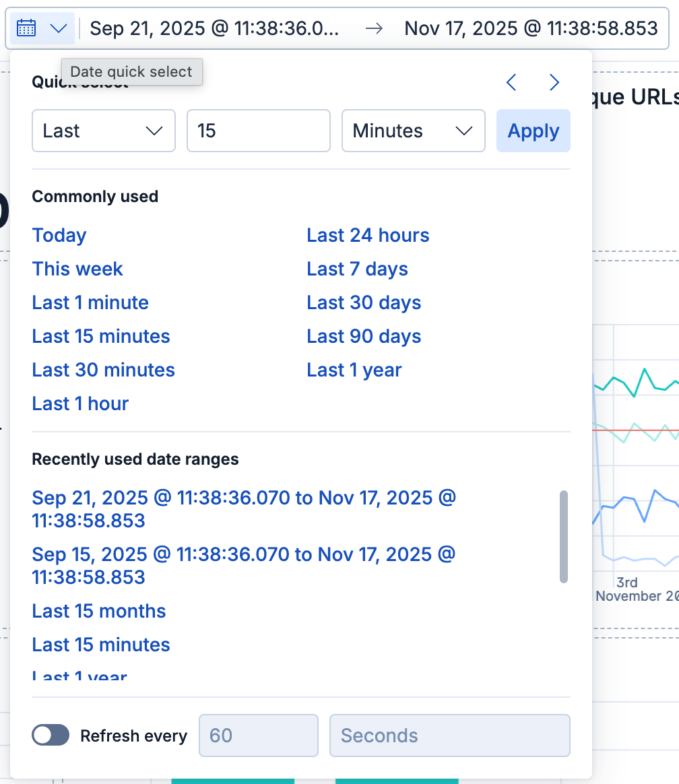Click the refresh interval field showing 60
This screenshot has height=784, width=679.
click(x=258, y=736)
